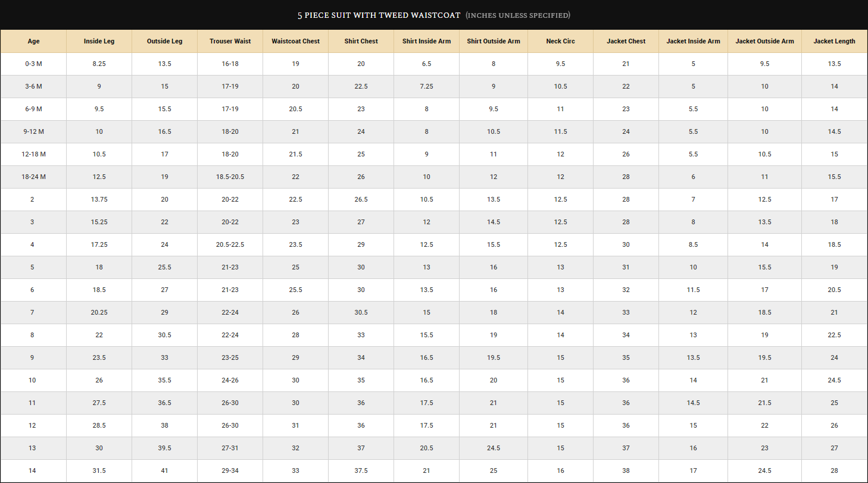Select the Waistcoat Chest column header
The image size is (868, 483).
(x=295, y=41)
